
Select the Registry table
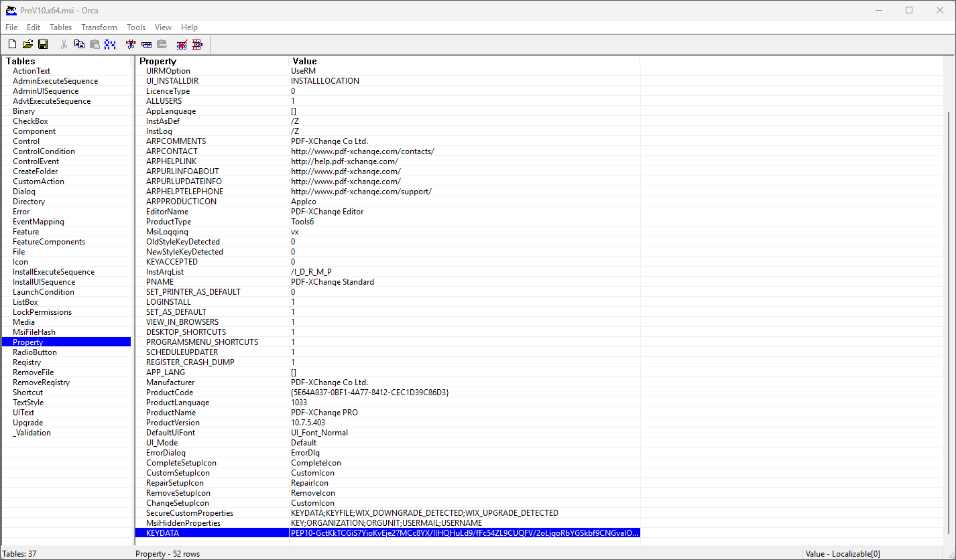(x=27, y=362)
